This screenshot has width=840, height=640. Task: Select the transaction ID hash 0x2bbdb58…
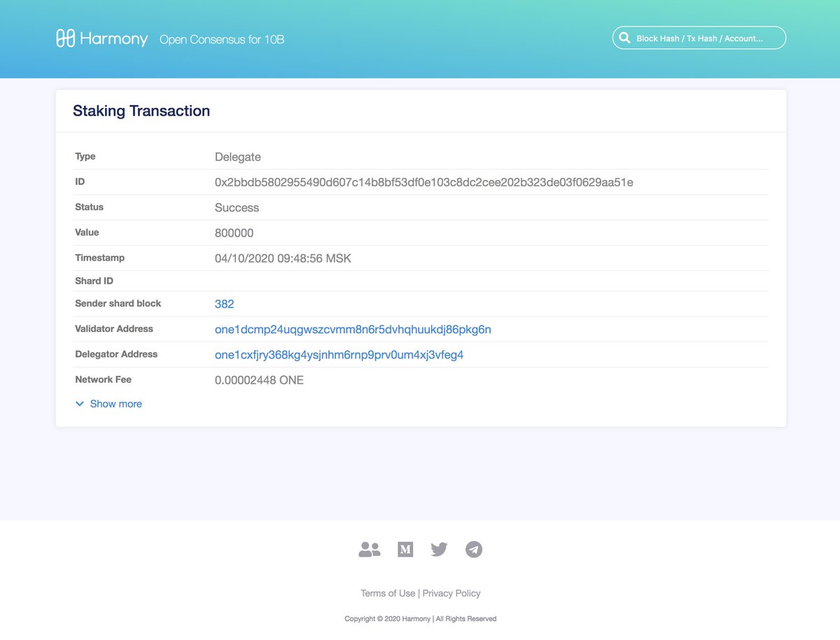[x=424, y=182]
